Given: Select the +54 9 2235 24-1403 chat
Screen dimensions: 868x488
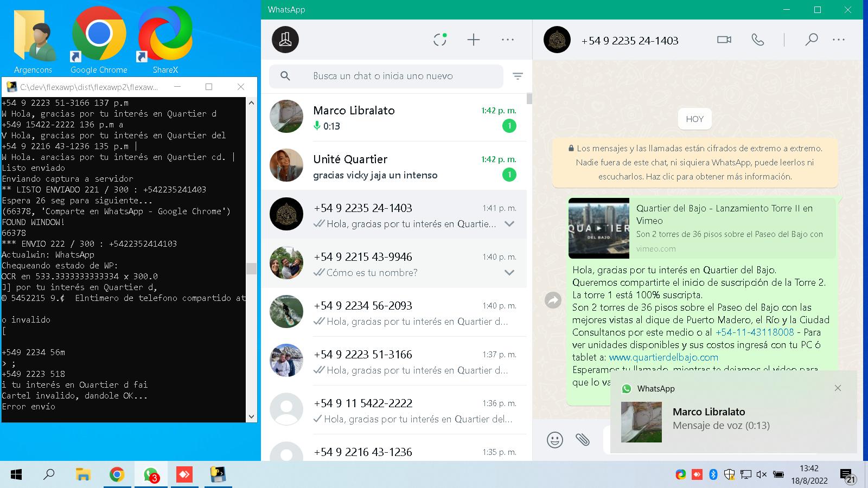Looking at the screenshot, I should (394, 215).
